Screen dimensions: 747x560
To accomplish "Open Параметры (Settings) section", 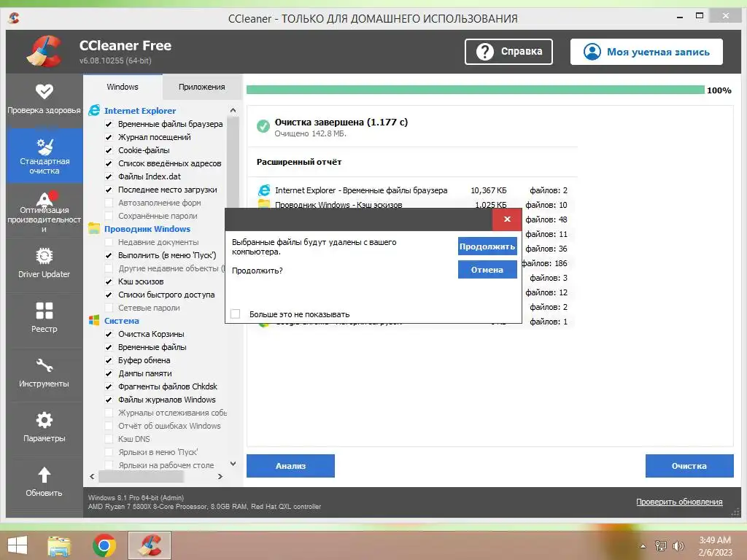I will (44, 427).
